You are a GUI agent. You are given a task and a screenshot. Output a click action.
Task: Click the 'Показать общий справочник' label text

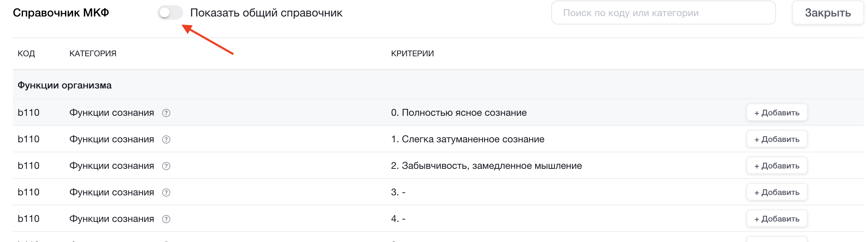pyautogui.click(x=266, y=13)
